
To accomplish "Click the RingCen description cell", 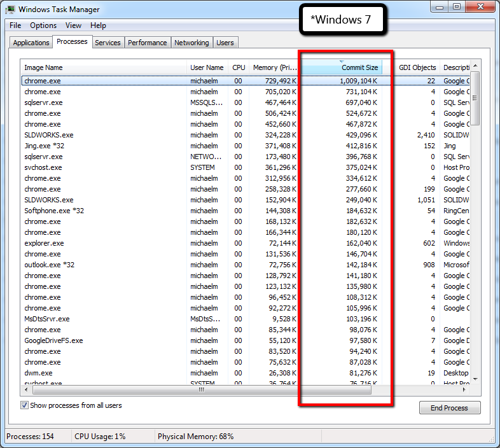I will (456, 211).
